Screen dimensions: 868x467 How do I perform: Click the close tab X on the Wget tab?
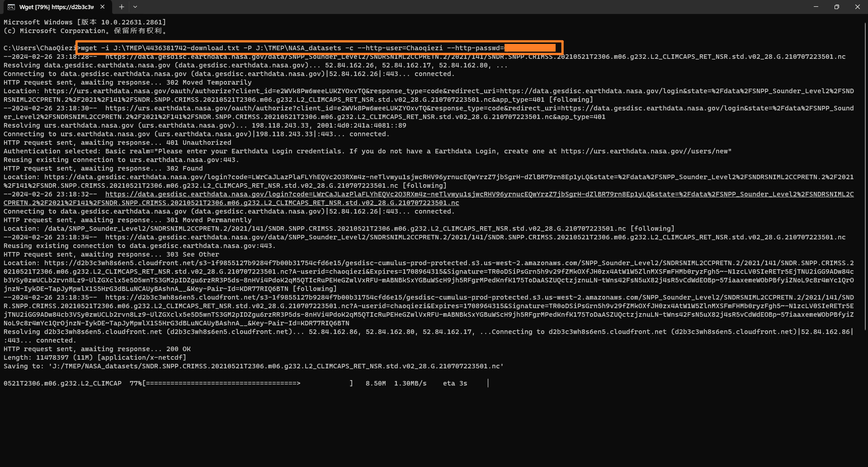click(102, 7)
